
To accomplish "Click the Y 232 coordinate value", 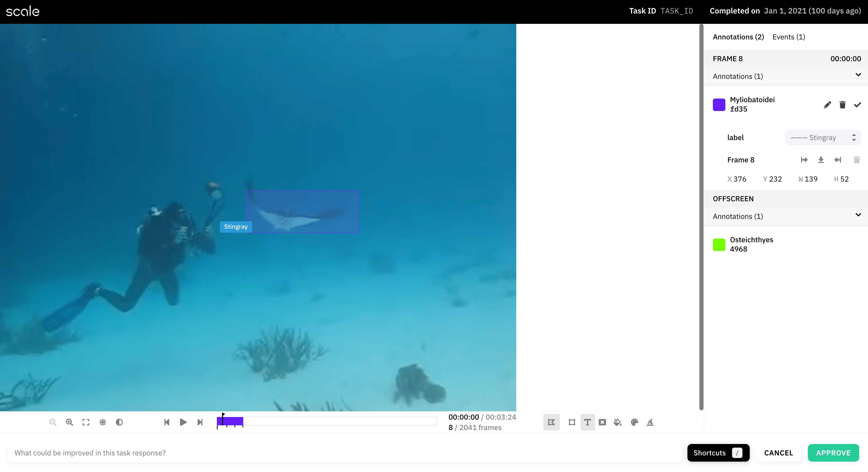I will pyautogui.click(x=773, y=179).
